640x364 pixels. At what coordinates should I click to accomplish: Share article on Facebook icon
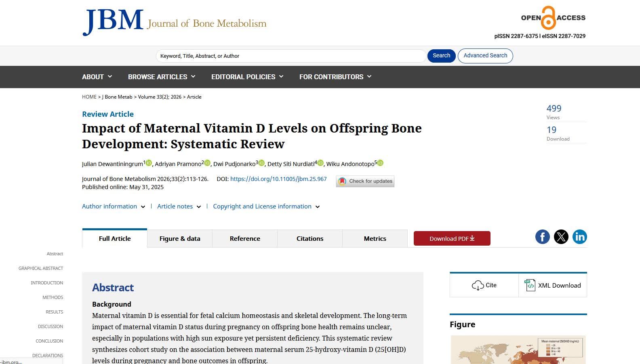(543, 237)
